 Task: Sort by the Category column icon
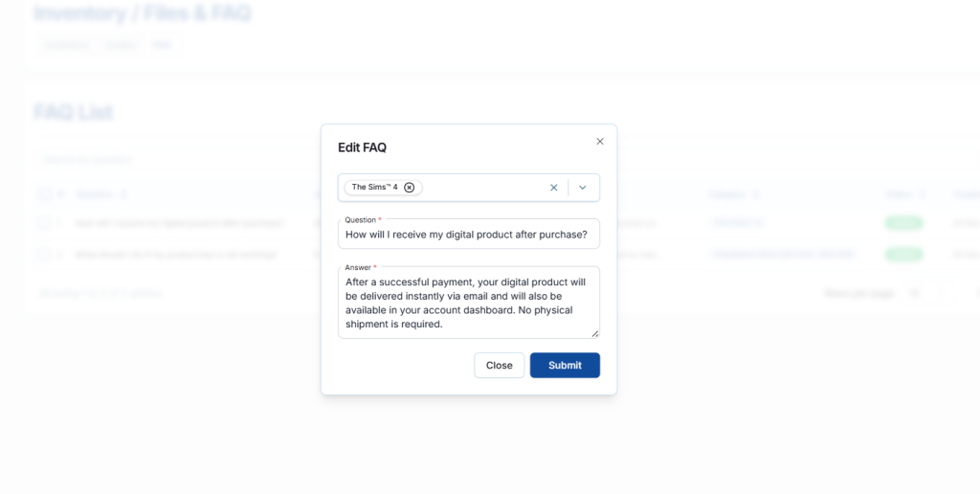click(756, 194)
